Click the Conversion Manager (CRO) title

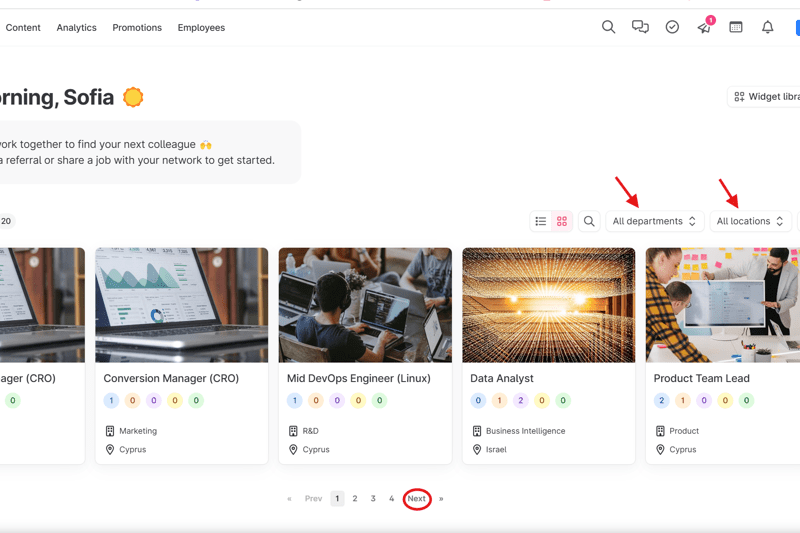[171, 378]
